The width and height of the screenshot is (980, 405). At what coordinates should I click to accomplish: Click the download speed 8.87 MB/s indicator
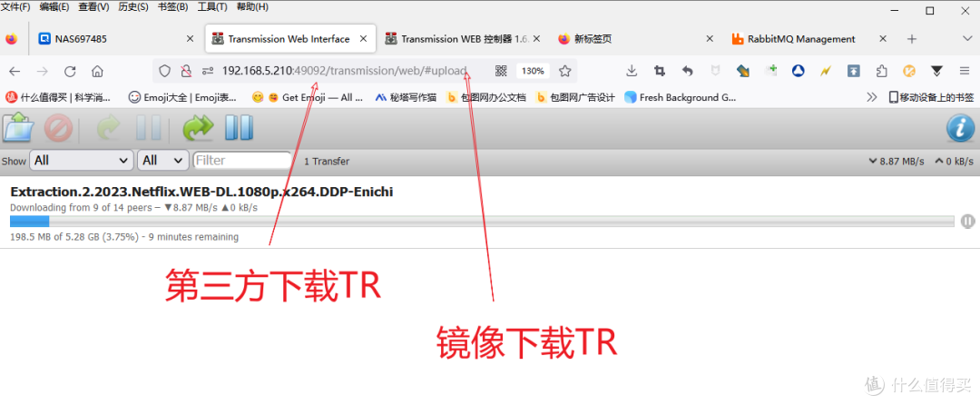[897, 162]
